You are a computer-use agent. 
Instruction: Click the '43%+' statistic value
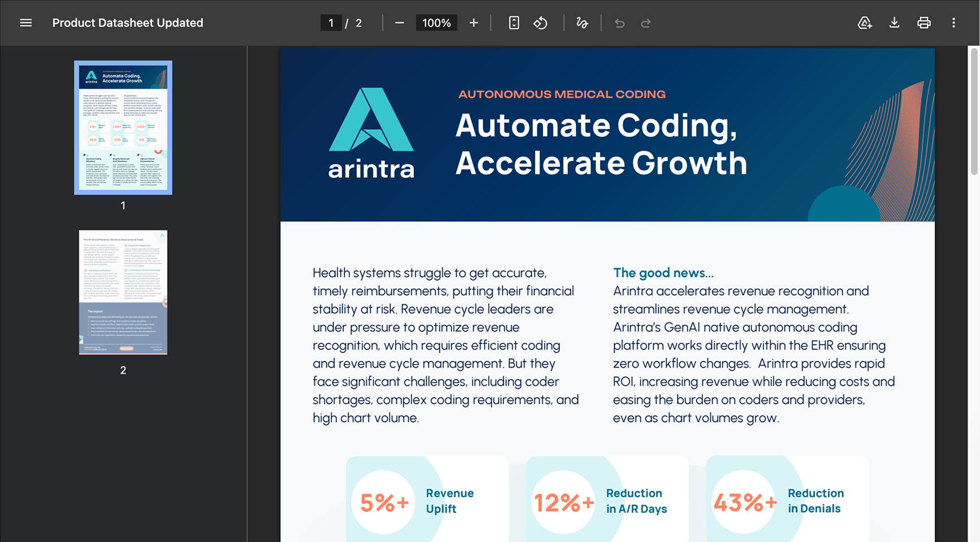tap(745, 502)
